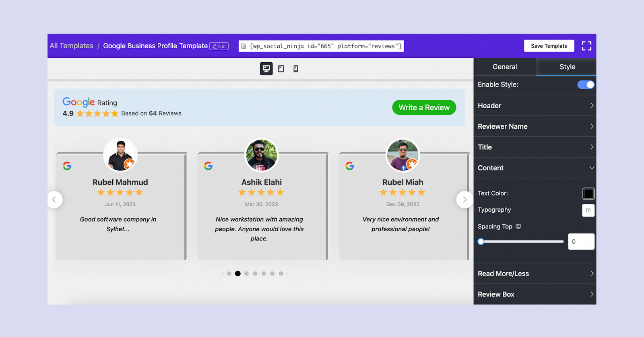Go to All Templates breadcrumb

click(x=71, y=46)
